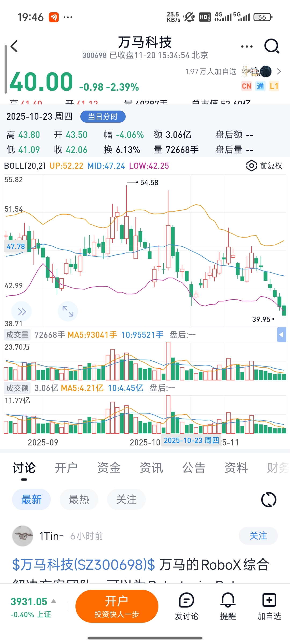290x644 pixels.
Task: Tap the 提醒 bell alert icon
Action: [228, 606]
